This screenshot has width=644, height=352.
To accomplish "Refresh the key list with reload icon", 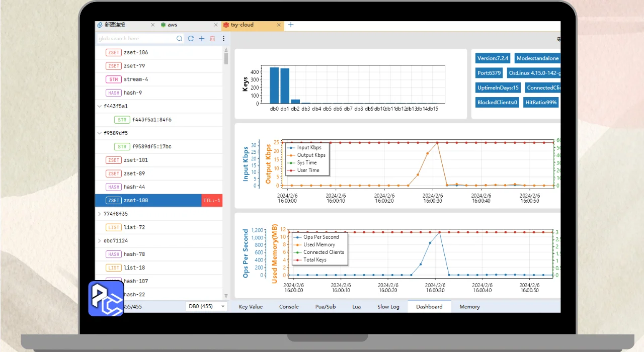I will (191, 39).
